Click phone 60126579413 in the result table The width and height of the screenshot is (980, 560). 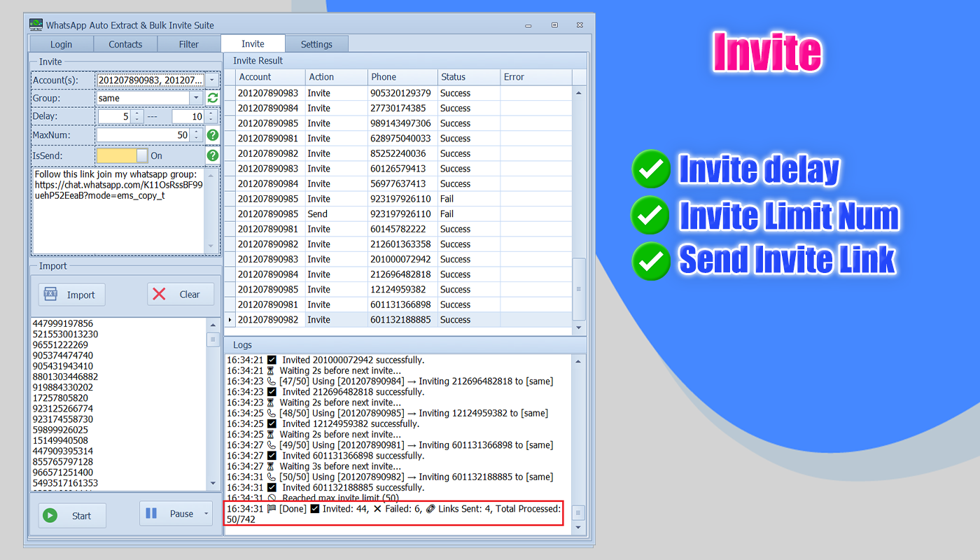pyautogui.click(x=403, y=169)
